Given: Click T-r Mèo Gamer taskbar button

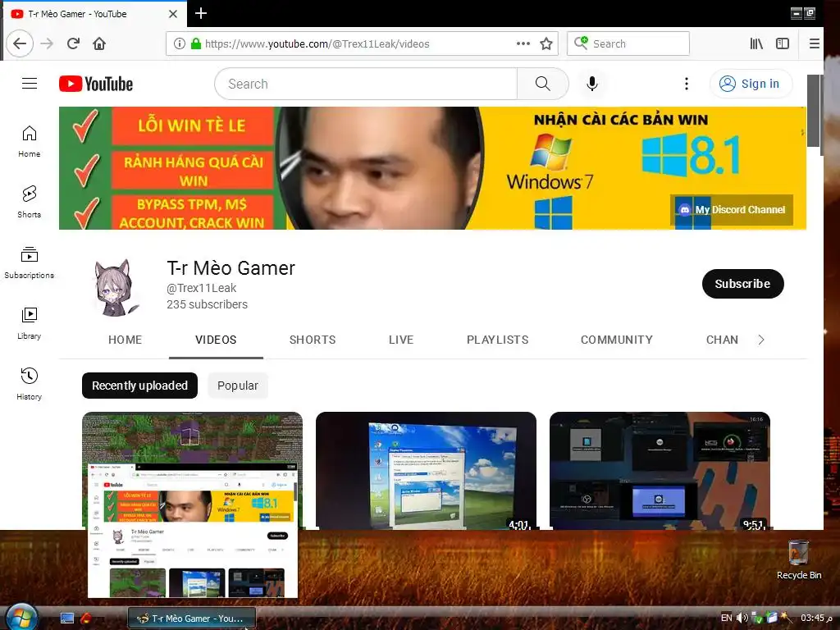Looking at the screenshot, I should coord(192,619).
